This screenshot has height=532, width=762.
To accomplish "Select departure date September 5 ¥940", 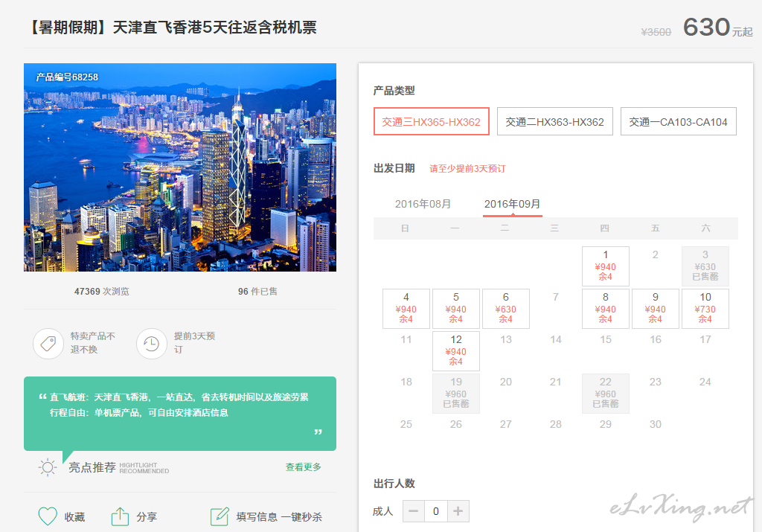I will point(456,309).
